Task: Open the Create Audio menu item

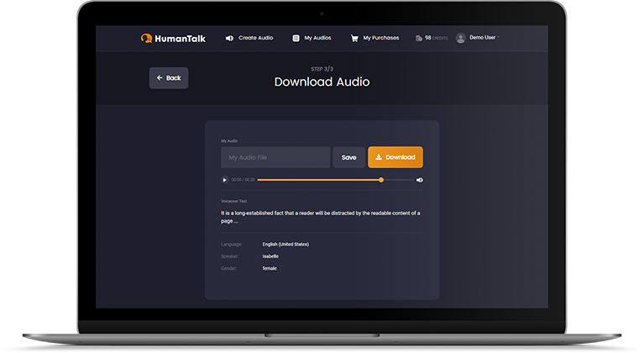Action: [x=255, y=38]
